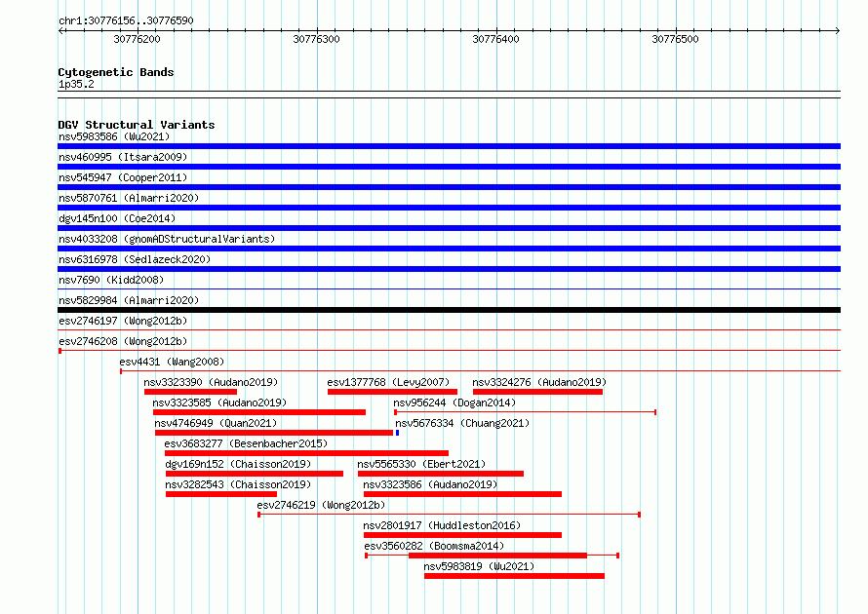Viewport: 868px width, 614px height.
Task: Click the red nsv4746949 (Quan2021) variant bar
Action: click(274, 433)
